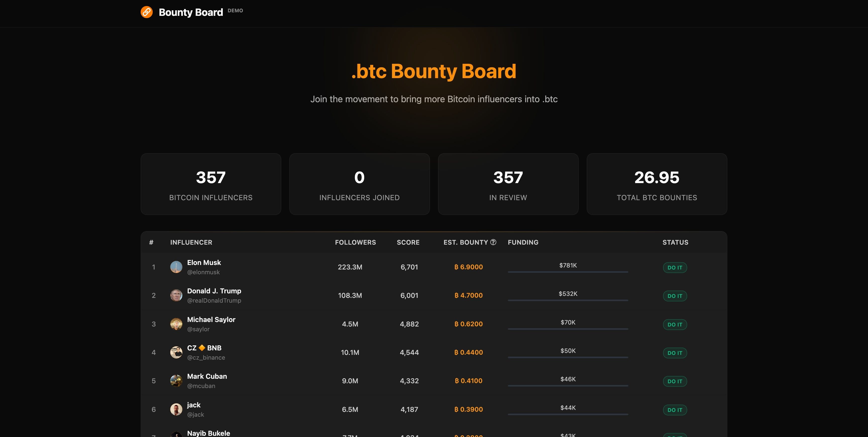Viewport: 868px width, 437px height.
Task: Open the 0 Influencers Joined stat card
Action: pos(360,184)
